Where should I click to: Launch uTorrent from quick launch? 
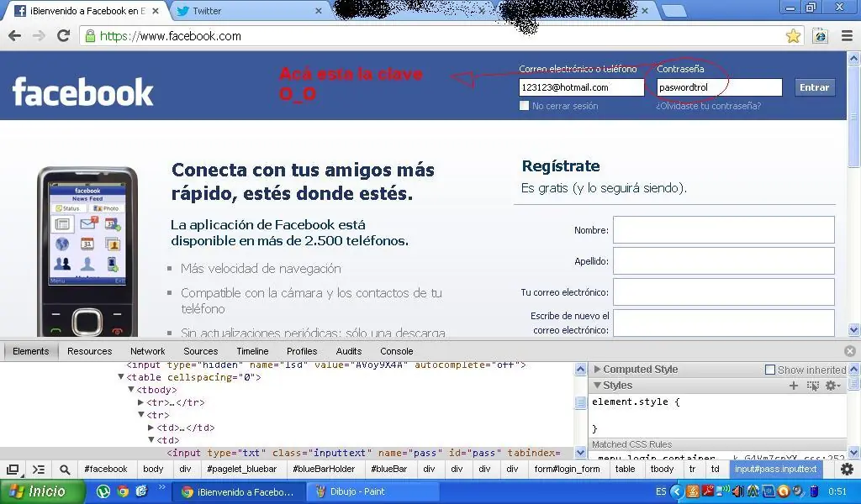[x=103, y=491]
